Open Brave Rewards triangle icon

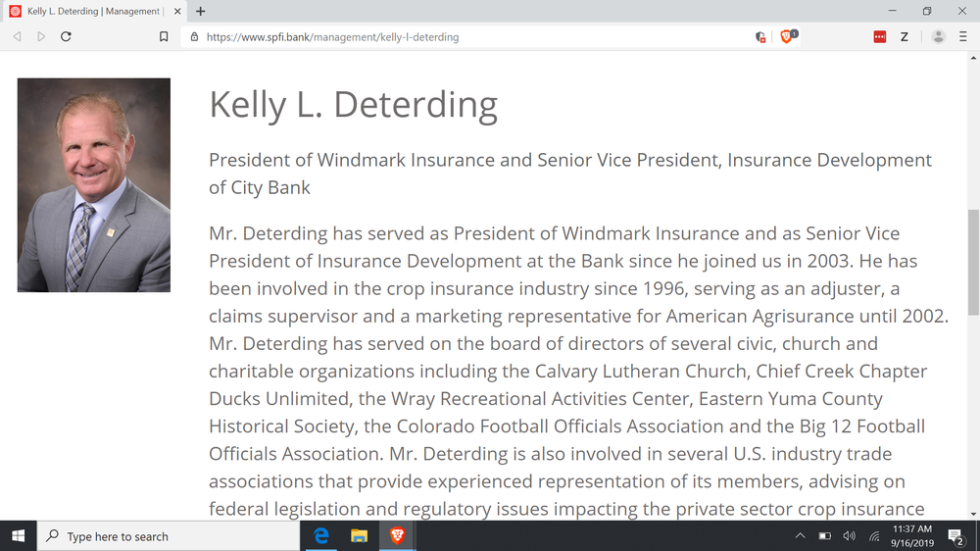point(760,36)
